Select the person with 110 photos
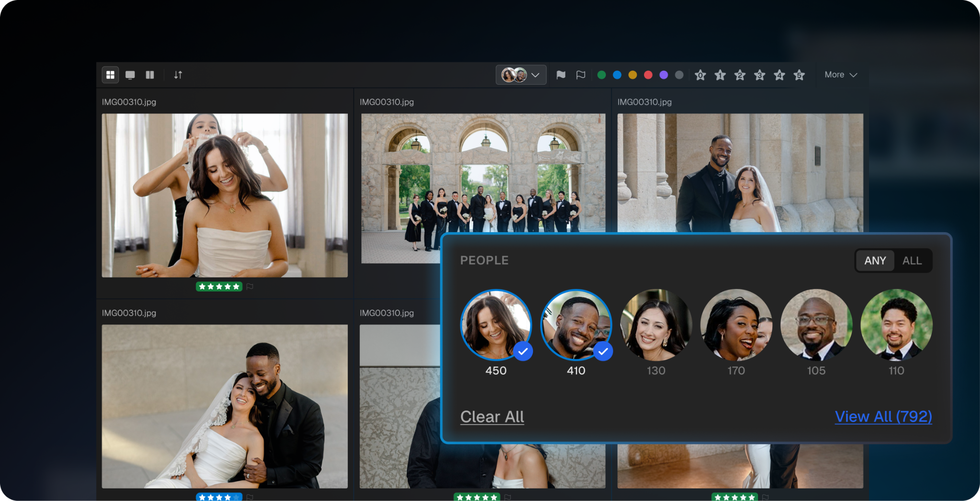Image resolution: width=980 pixels, height=501 pixels. 896,325
